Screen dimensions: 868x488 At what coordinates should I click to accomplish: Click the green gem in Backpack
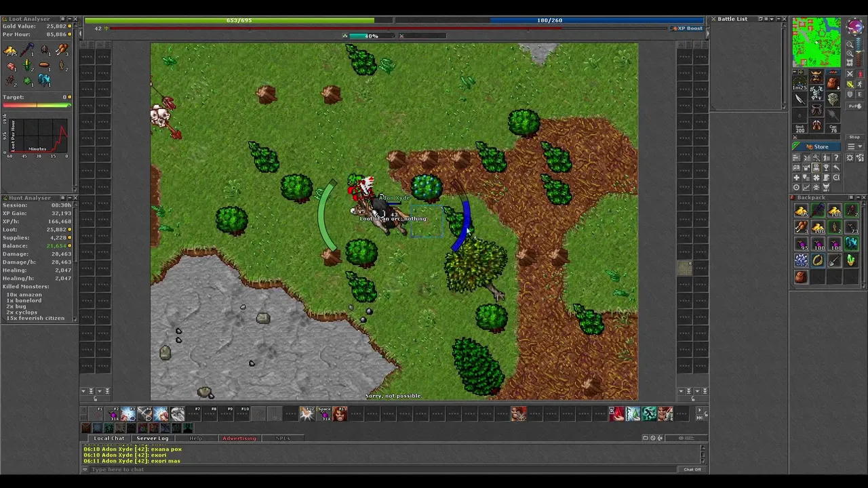[851, 260]
